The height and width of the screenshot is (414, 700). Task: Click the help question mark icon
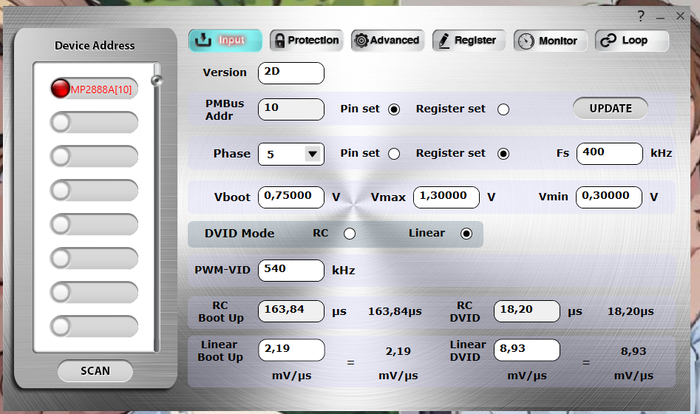pyautogui.click(x=641, y=16)
